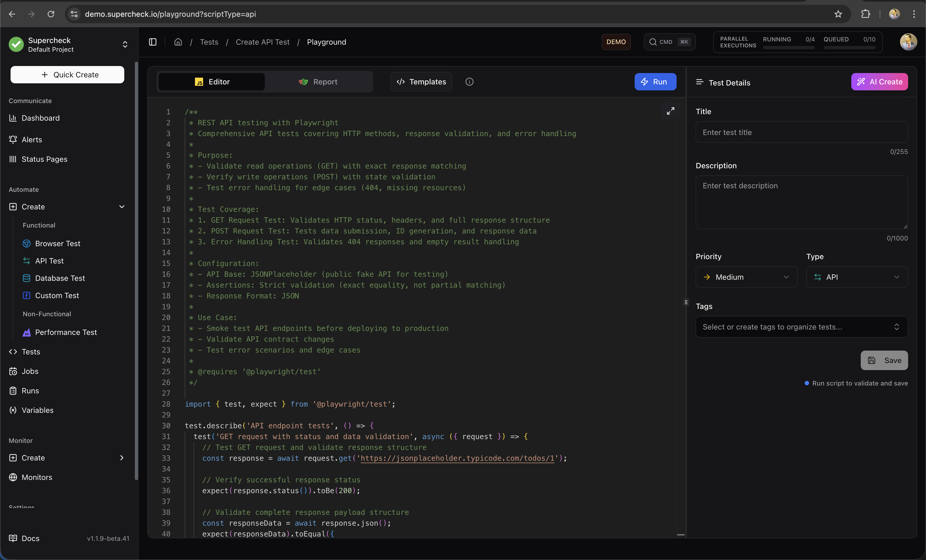
Task: Open the Type dropdown showing API
Action: (x=857, y=277)
